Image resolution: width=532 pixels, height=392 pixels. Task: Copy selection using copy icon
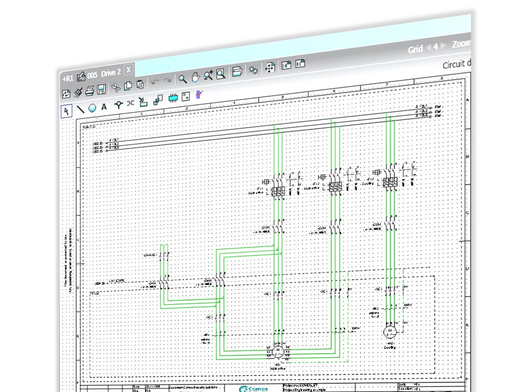[x=128, y=86]
